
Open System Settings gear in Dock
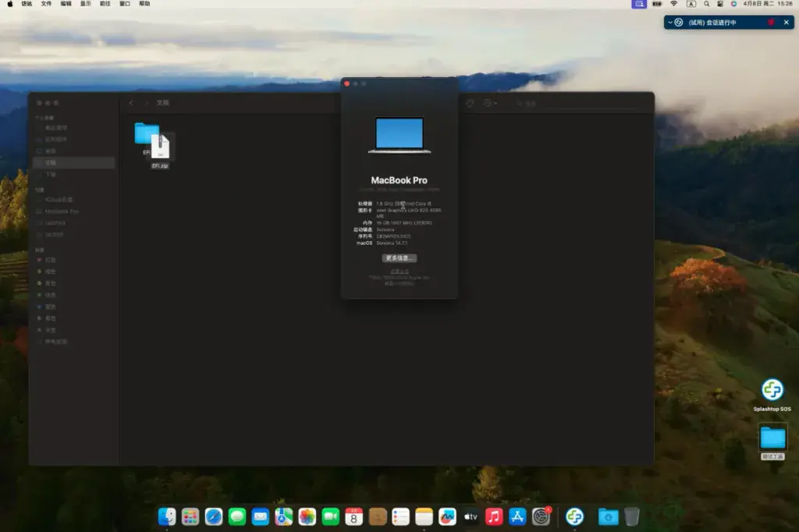coord(542,516)
